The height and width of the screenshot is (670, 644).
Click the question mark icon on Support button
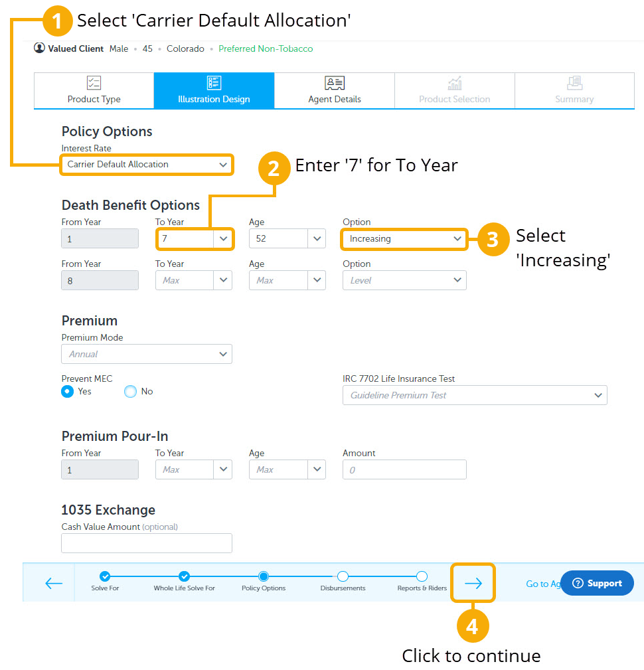[580, 583]
